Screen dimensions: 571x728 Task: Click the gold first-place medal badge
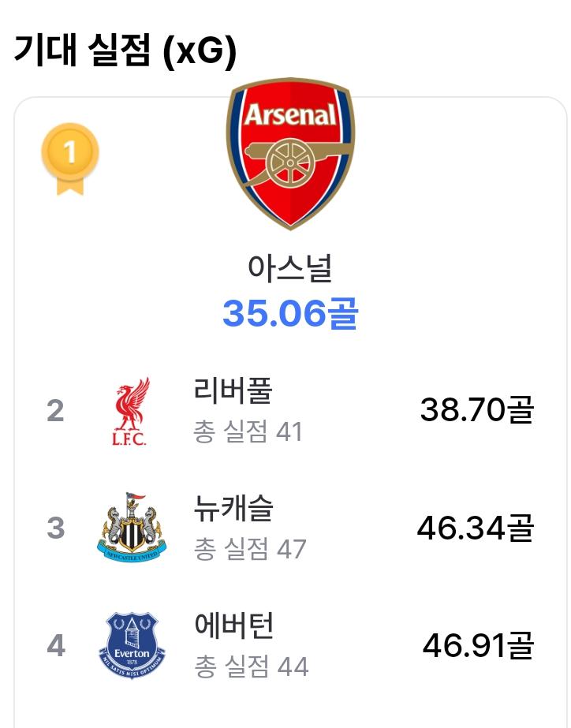click(x=70, y=159)
